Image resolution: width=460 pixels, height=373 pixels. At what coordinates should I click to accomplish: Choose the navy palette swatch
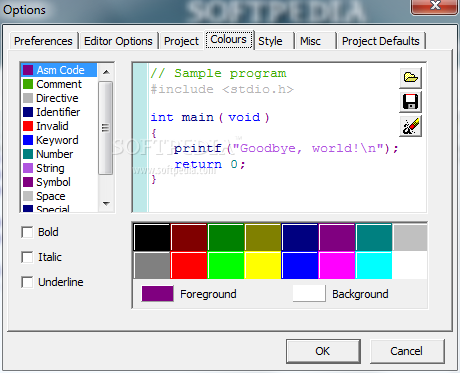click(300, 237)
